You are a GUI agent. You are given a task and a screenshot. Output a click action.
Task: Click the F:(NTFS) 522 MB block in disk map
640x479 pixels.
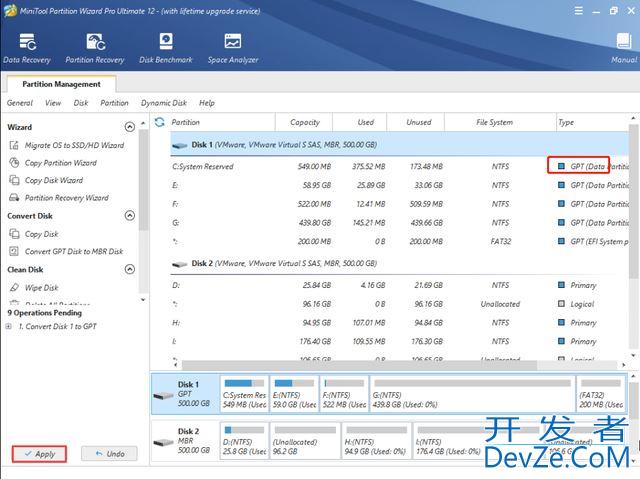[344, 395]
